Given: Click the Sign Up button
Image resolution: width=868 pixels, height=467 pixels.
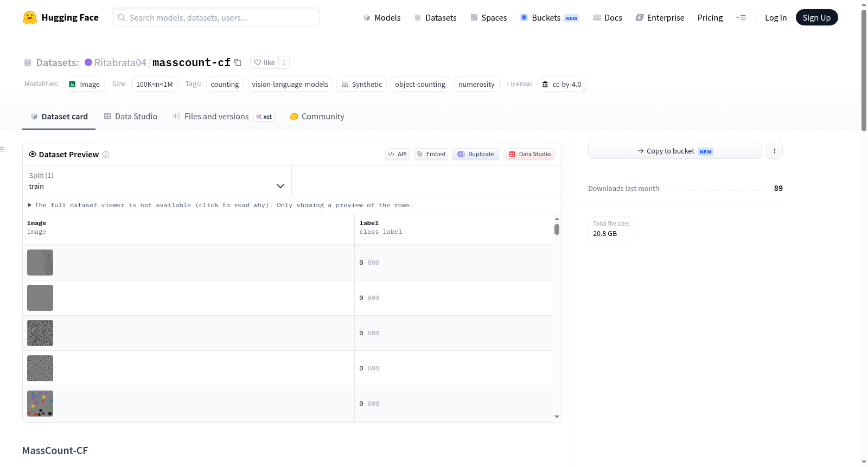Looking at the screenshot, I should click(816, 17).
